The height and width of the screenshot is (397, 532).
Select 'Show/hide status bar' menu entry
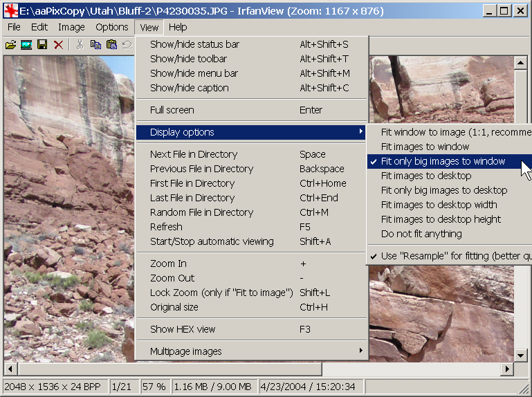pos(194,44)
